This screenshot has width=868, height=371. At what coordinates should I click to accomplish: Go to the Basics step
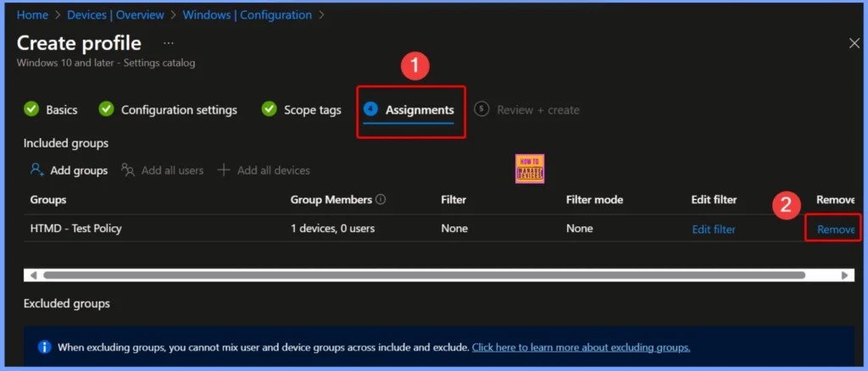pos(51,110)
